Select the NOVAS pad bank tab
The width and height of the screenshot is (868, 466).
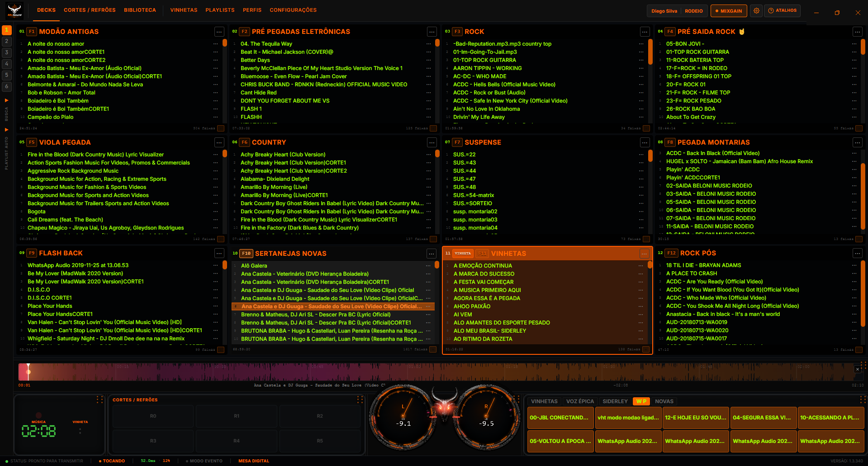tap(664, 401)
